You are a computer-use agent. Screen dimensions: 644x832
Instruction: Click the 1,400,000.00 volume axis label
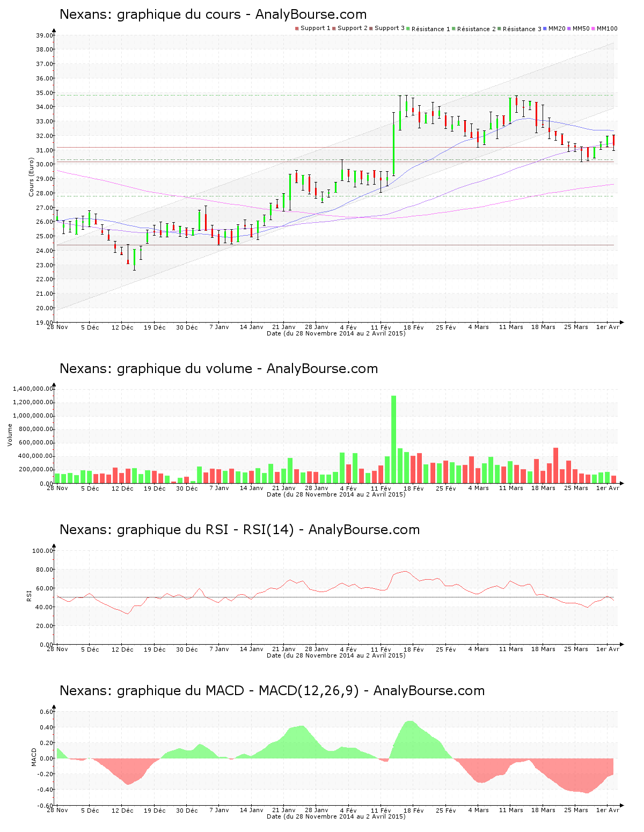point(33,389)
